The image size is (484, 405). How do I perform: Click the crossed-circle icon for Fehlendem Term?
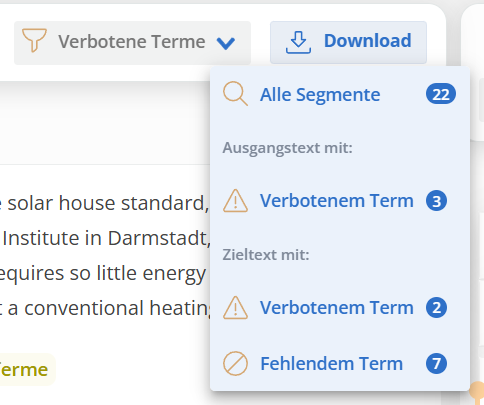pos(235,363)
